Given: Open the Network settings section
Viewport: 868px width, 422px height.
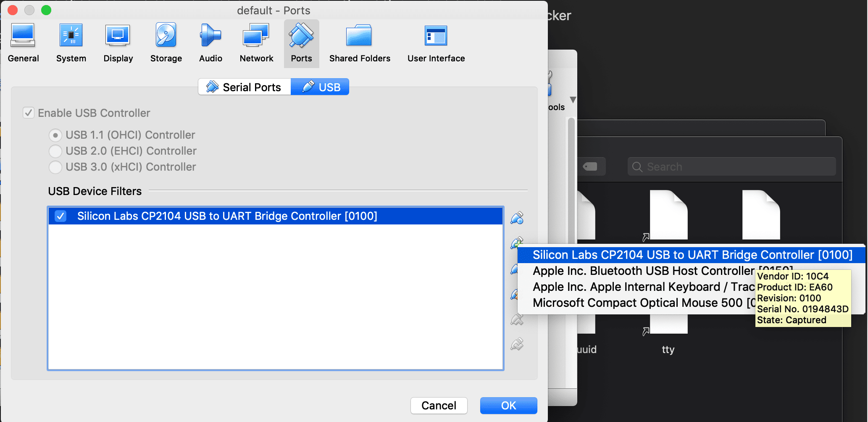Looking at the screenshot, I should click(x=256, y=43).
